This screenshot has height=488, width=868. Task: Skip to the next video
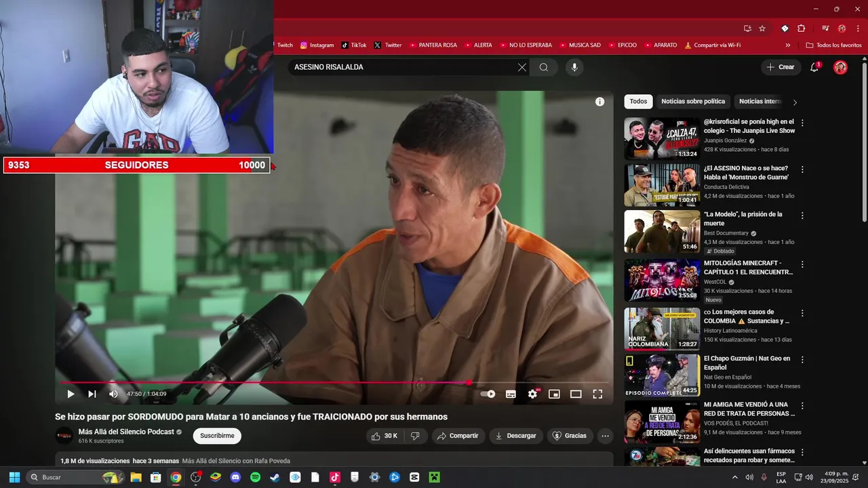pos(92,394)
